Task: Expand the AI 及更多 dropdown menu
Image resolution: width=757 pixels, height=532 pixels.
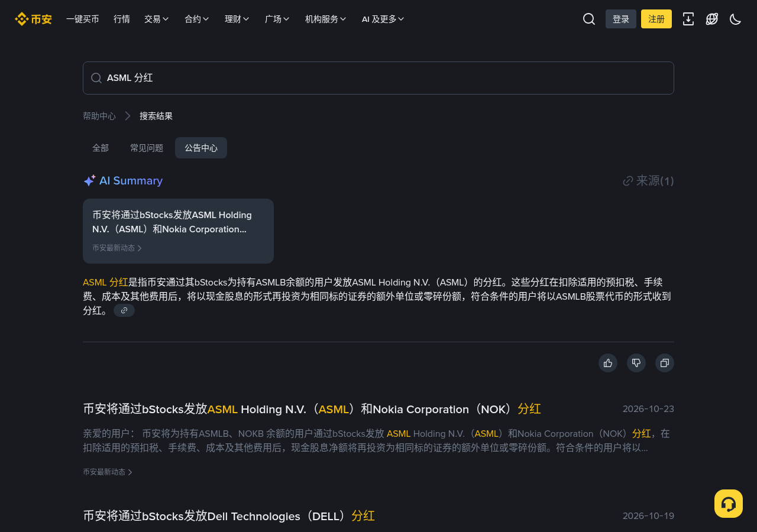Action: 383,19
